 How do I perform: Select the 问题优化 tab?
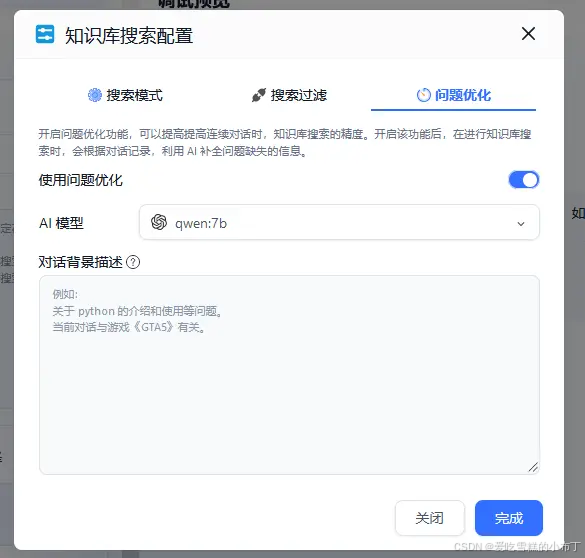click(453, 95)
